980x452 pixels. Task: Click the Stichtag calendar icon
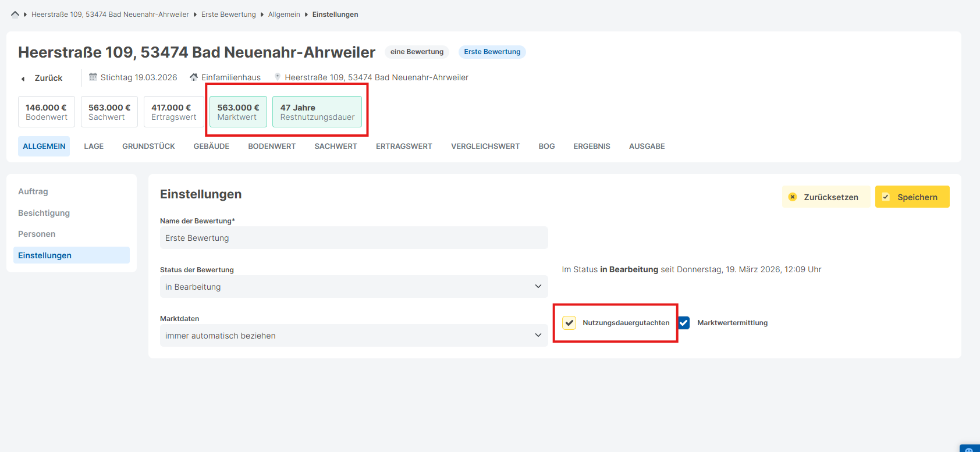(x=93, y=77)
